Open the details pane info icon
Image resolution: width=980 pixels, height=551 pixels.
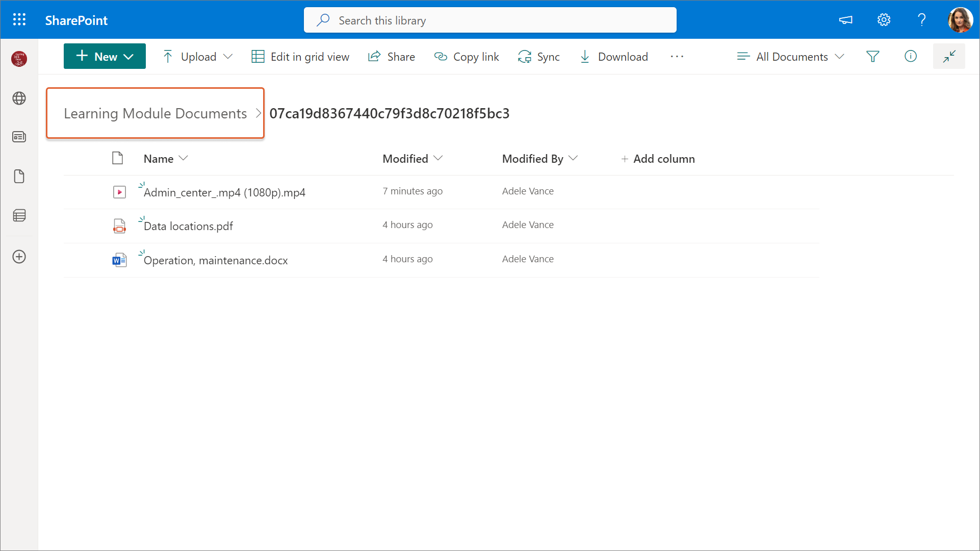pos(910,57)
